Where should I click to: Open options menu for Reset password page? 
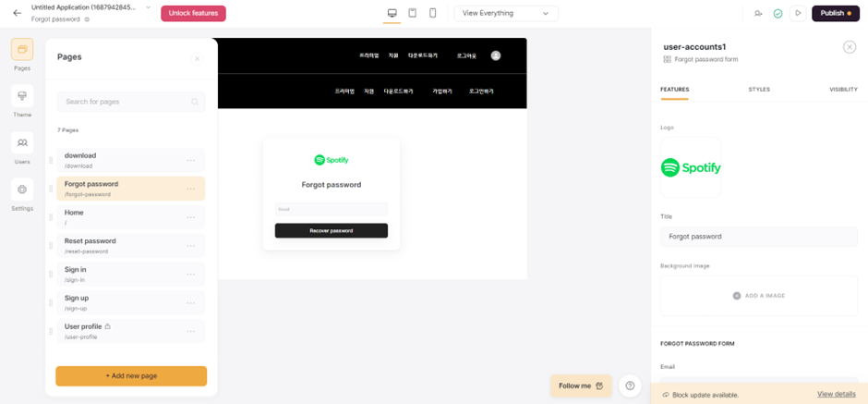(191, 246)
